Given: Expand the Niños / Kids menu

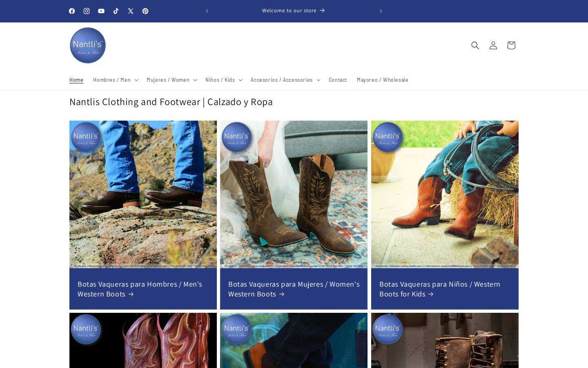Looking at the screenshot, I should 224,80.
